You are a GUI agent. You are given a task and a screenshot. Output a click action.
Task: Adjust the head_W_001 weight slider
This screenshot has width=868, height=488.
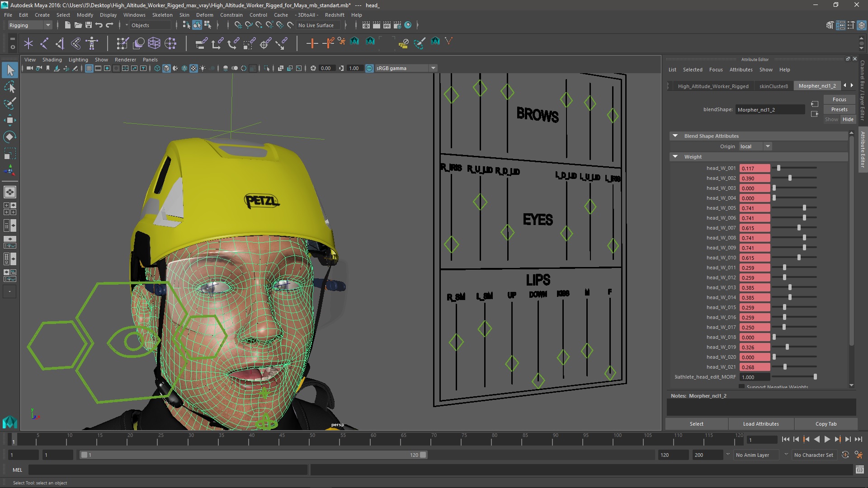tap(778, 168)
